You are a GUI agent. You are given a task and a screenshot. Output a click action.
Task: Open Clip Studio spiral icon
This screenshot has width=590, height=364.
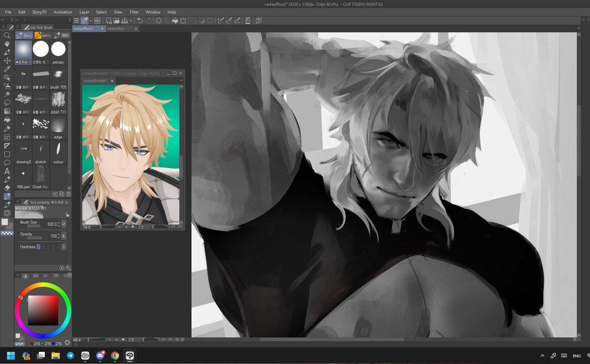click(97, 21)
